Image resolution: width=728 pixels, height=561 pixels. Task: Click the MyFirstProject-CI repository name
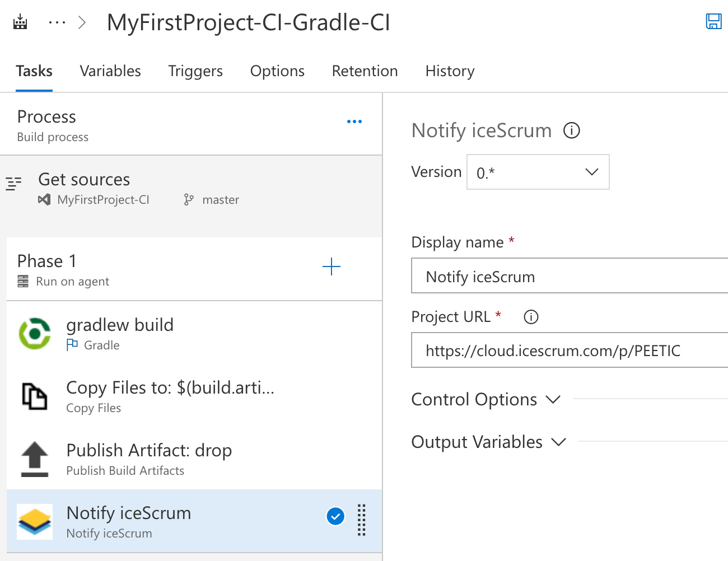pos(104,200)
